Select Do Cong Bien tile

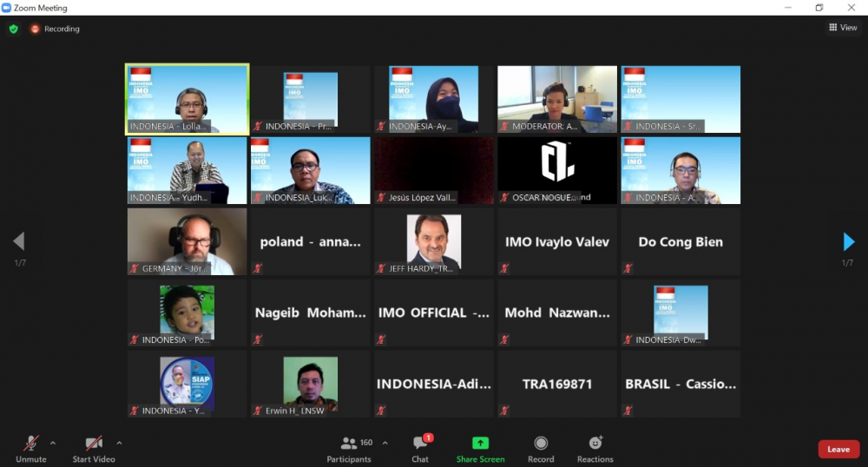tap(681, 242)
